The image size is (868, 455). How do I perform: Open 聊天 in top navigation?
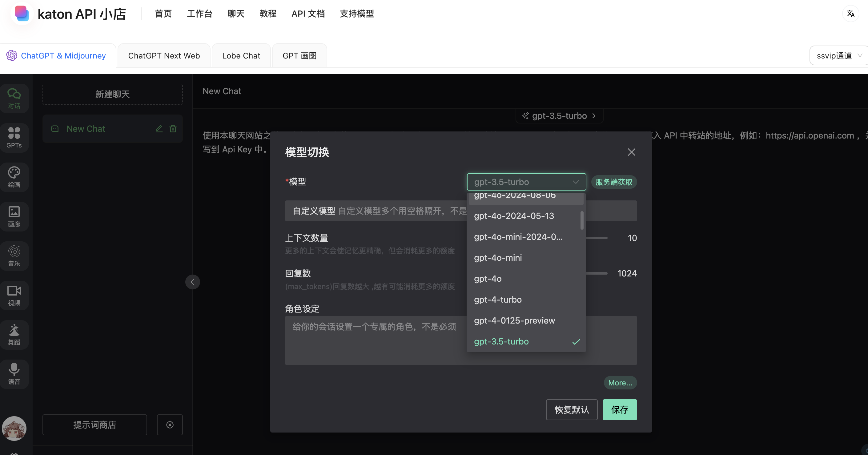point(236,14)
